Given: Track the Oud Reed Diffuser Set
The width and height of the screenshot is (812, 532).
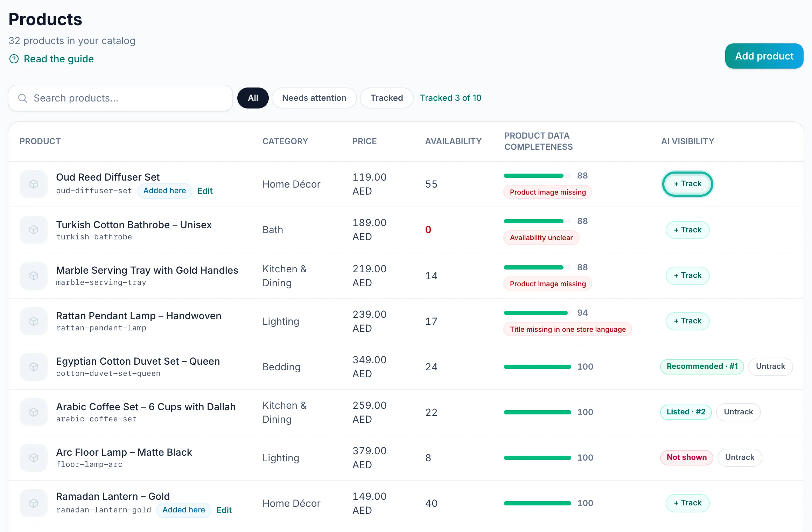Looking at the screenshot, I should pos(688,184).
